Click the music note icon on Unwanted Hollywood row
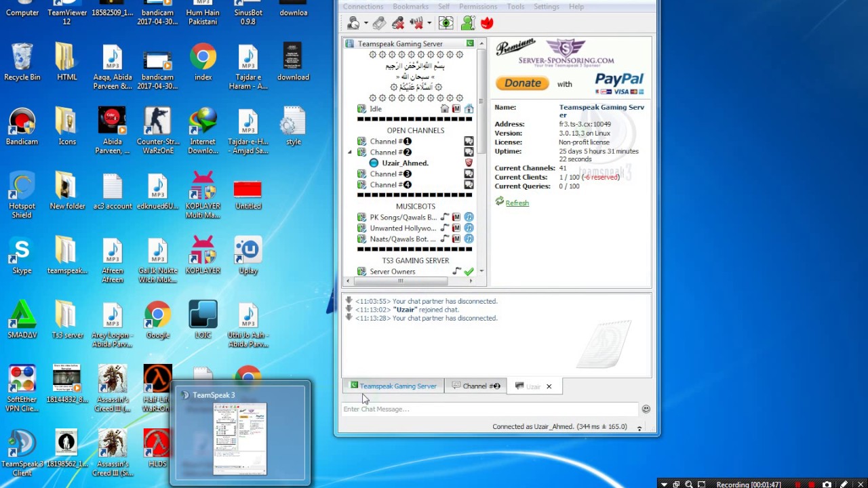The height and width of the screenshot is (488, 868). tap(445, 228)
